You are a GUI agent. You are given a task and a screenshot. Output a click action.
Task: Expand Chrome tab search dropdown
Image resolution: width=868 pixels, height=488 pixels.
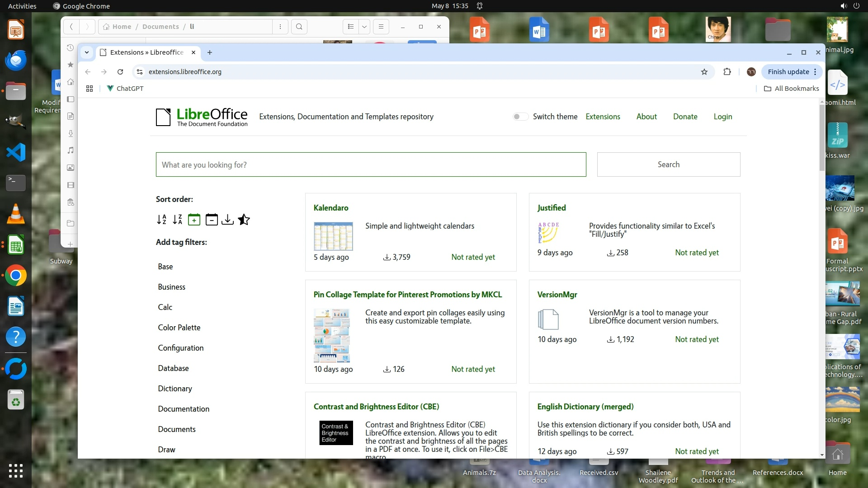(x=87, y=52)
